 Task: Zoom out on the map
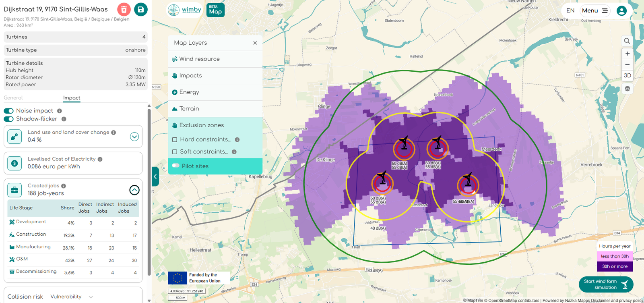tap(627, 64)
